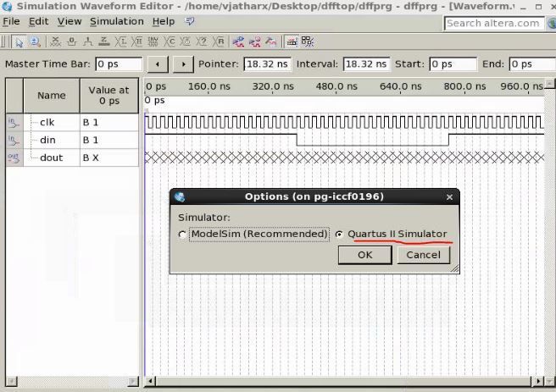Screen dimensions: 556x392
Task: Open the Arbitrary Value (?) tool
Action: [202, 42]
